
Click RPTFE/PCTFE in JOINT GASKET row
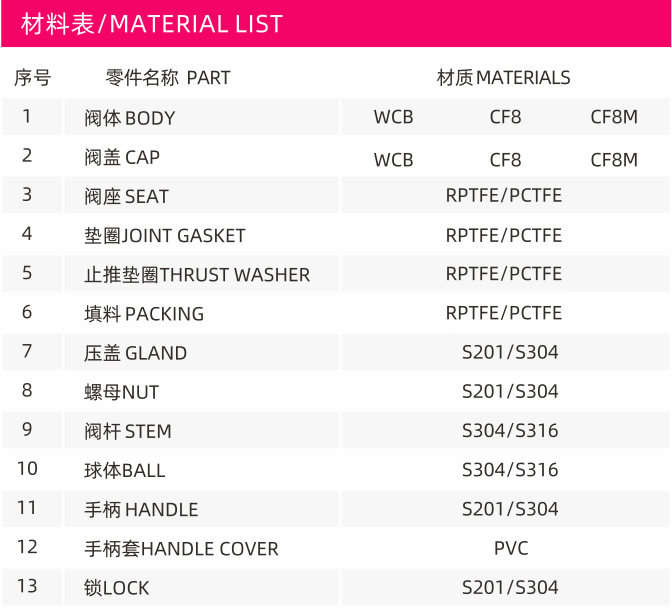click(x=504, y=235)
